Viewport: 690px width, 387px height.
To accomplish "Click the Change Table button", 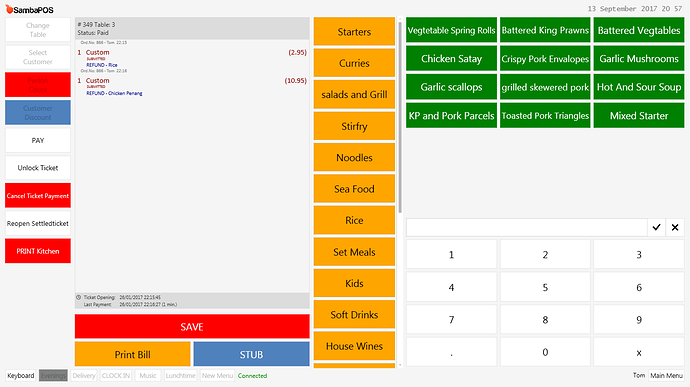I will coord(38,29).
